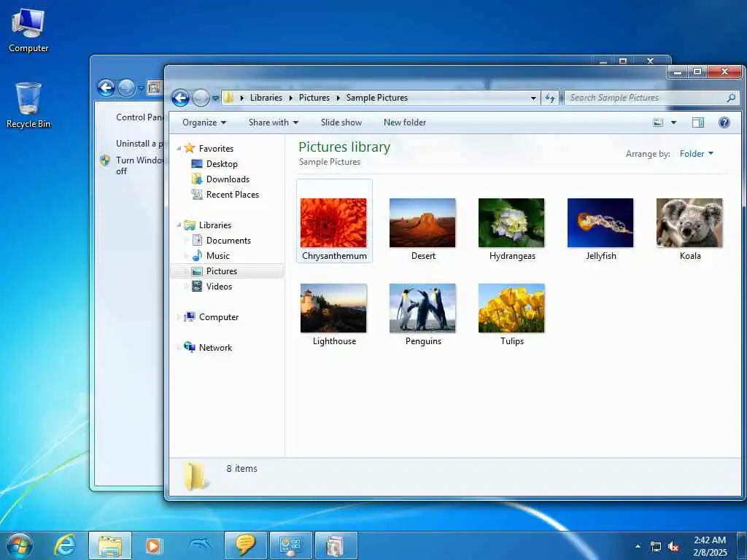Open Recent Places under Favorites

(x=233, y=194)
